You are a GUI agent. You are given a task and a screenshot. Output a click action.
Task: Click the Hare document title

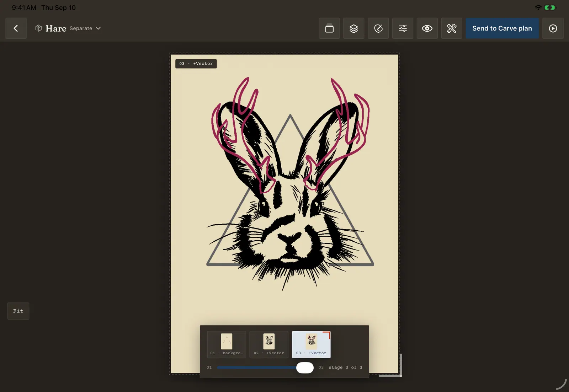click(56, 28)
